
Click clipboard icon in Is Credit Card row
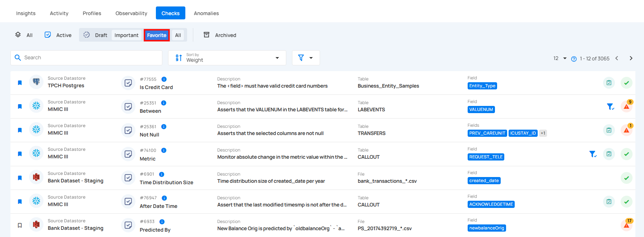pos(609,83)
